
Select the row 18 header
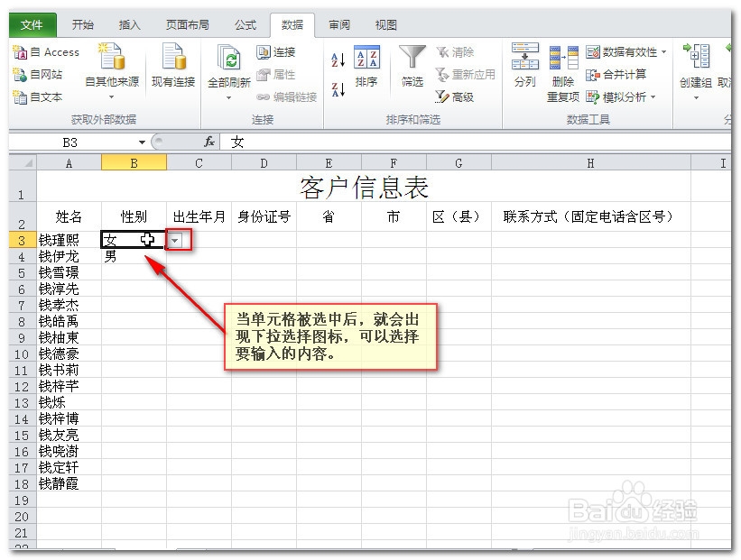(23, 484)
